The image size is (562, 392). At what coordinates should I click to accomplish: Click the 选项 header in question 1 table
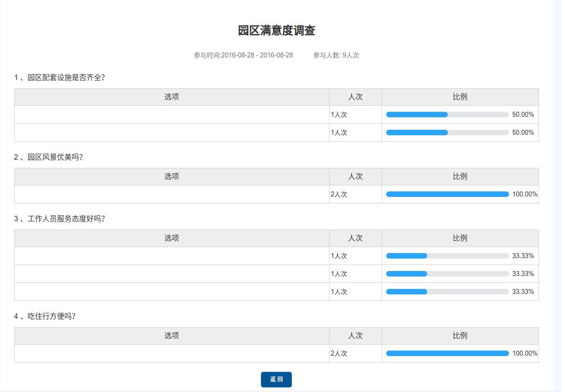(x=172, y=97)
